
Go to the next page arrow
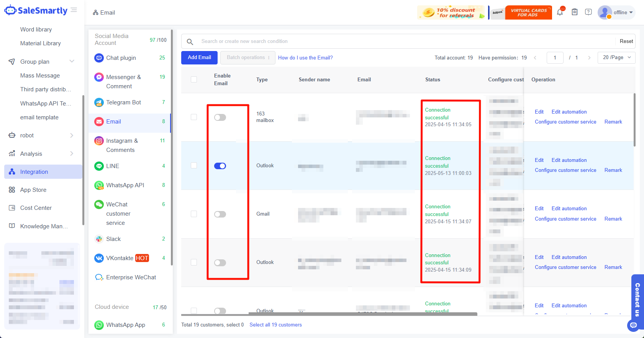tap(589, 58)
